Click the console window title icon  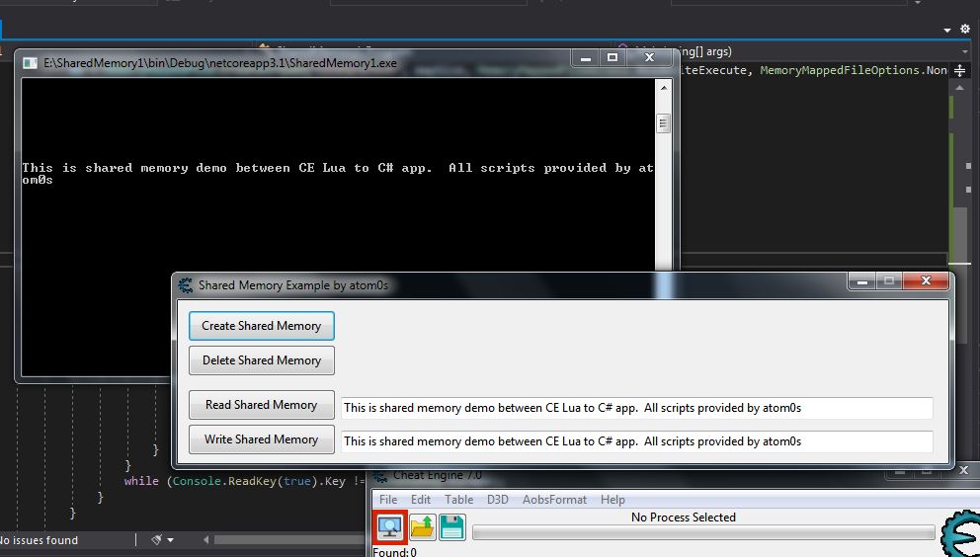tap(30, 63)
